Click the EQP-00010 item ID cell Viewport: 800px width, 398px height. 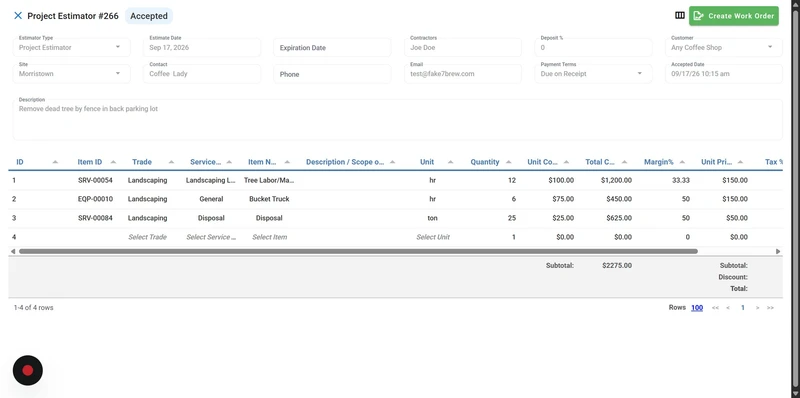pyautogui.click(x=95, y=199)
